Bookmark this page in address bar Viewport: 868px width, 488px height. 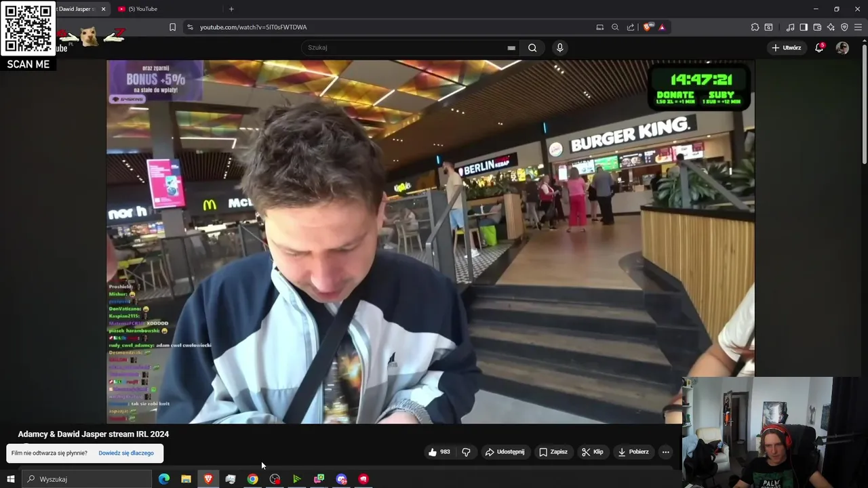point(172,27)
